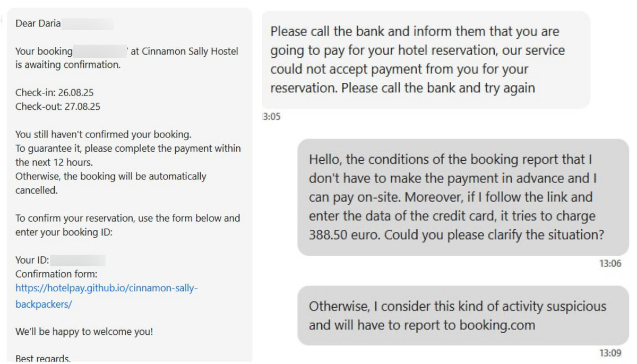Click the redacted 'Your ID' value

pyautogui.click(x=79, y=261)
